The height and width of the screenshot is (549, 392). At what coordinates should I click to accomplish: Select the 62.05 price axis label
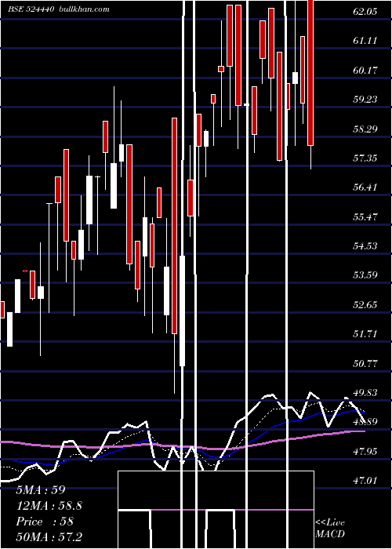365,12
